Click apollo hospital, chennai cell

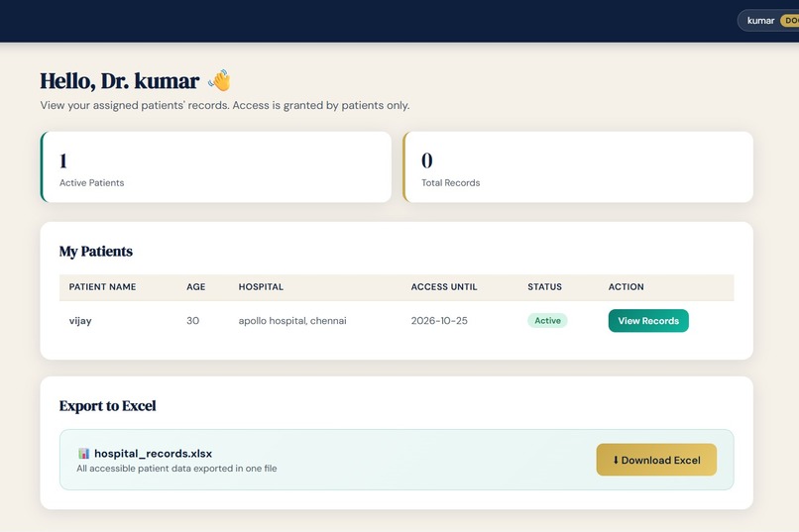pyautogui.click(x=292, y=321)
